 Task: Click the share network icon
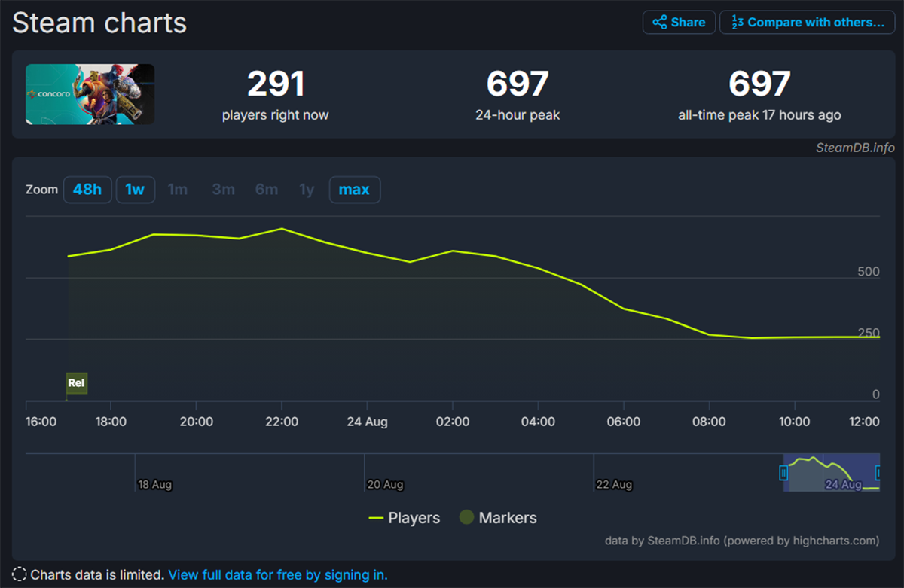coord(659,22)
